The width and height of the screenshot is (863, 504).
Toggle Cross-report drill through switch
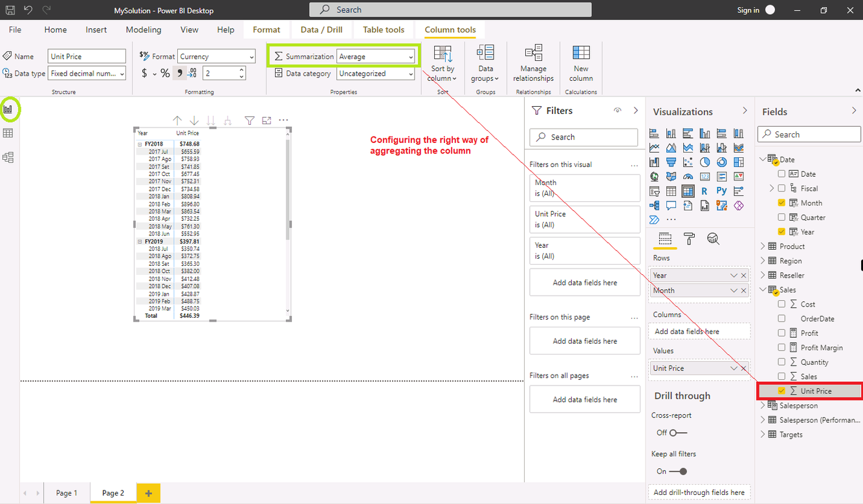[x=678, y=432]
